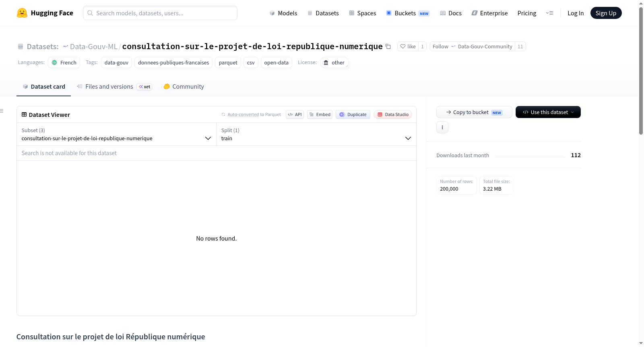644x347 pixels.
Task: Open Docs from the navigation bar
Action: tap(451, 13)
